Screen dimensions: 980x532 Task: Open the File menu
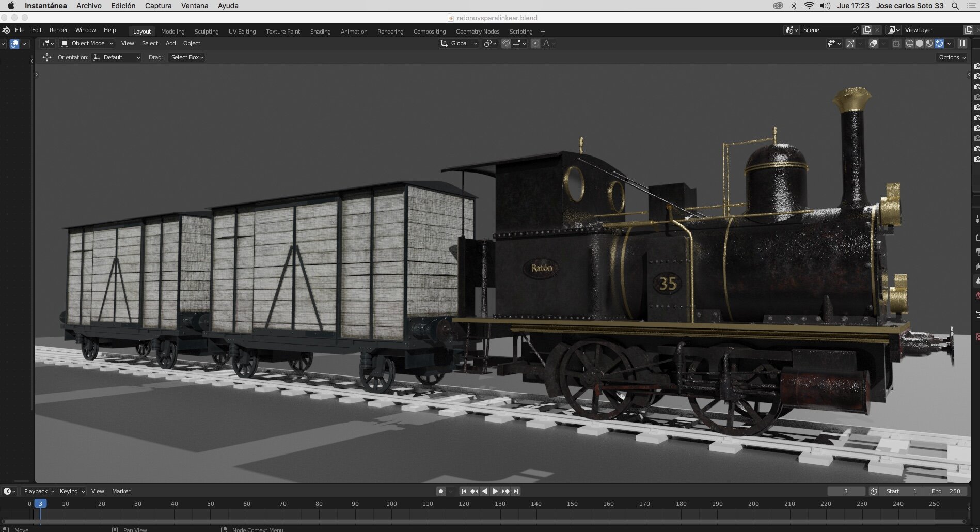[x=20, y=30]
